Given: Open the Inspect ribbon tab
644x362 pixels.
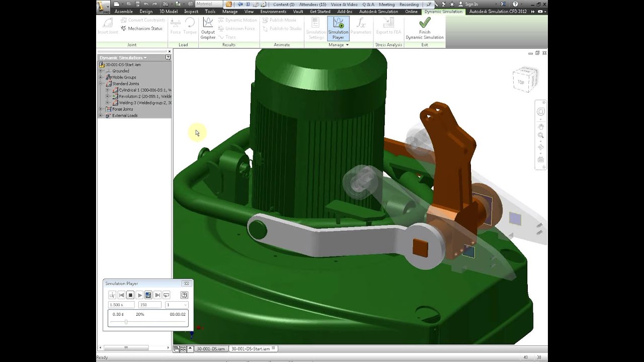Looking at the screenshot, I should (191, 12).
